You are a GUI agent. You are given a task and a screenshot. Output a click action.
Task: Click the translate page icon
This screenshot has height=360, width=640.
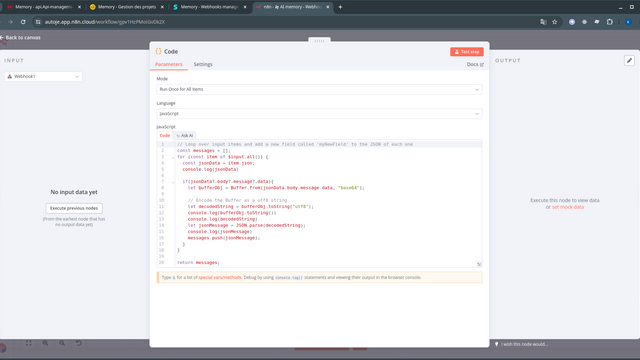click(543, 22)
